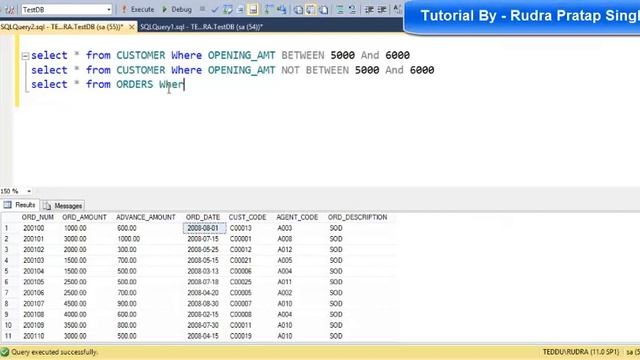Open the Results tab
The height and width of the screenshot is (360, 640).
20,205
